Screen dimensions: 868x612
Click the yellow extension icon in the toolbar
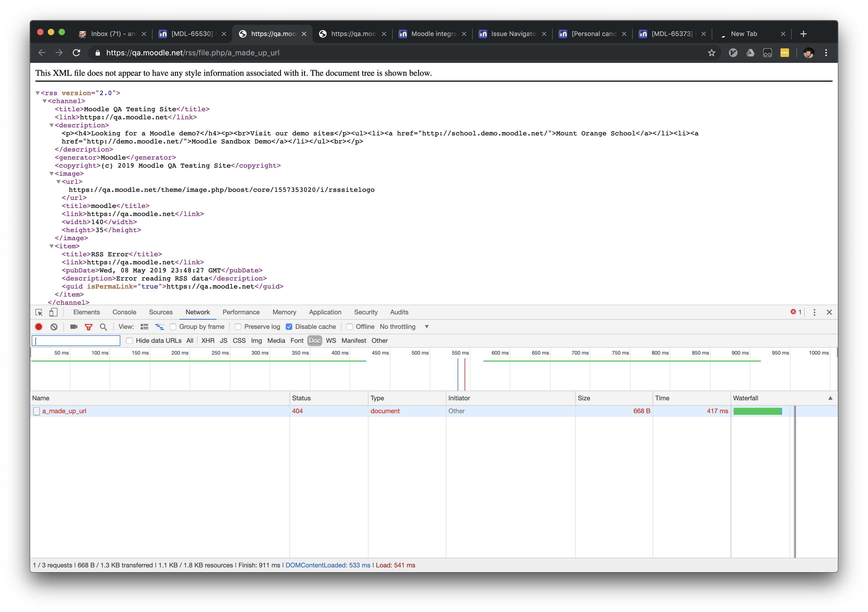point(785,53)
